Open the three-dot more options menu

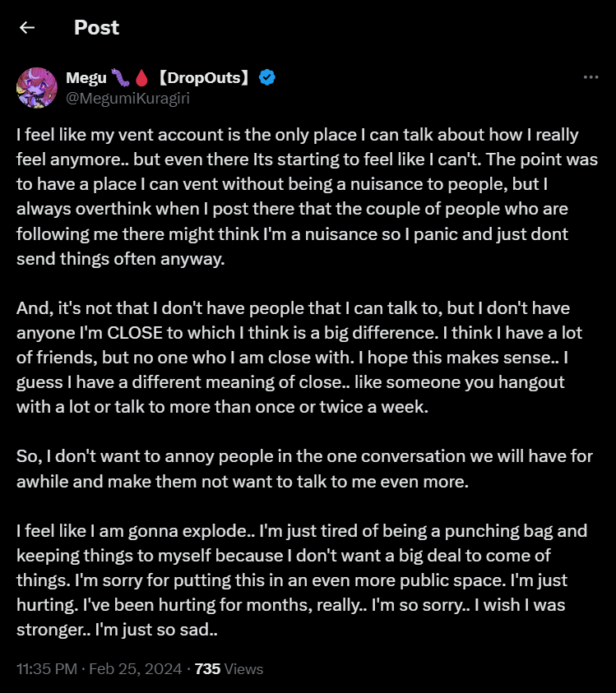pyautogui.click(x=591, y=77)
